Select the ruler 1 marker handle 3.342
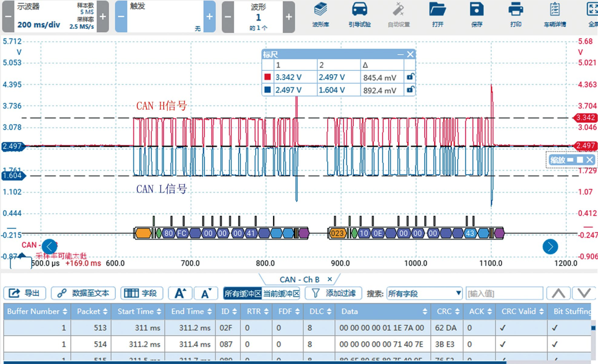The height and width of the screenshot is (364, 598). click(585, 117)
